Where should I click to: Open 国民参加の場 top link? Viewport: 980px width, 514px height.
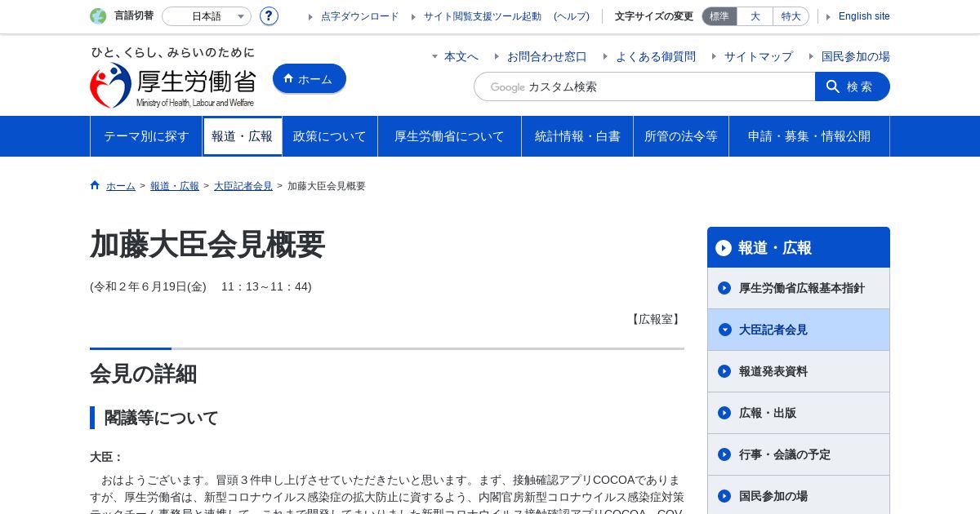pos(856,56)
